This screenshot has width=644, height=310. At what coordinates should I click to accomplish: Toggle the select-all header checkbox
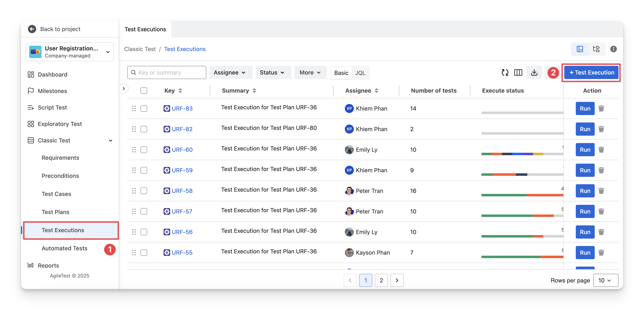(x=144, y=90)
